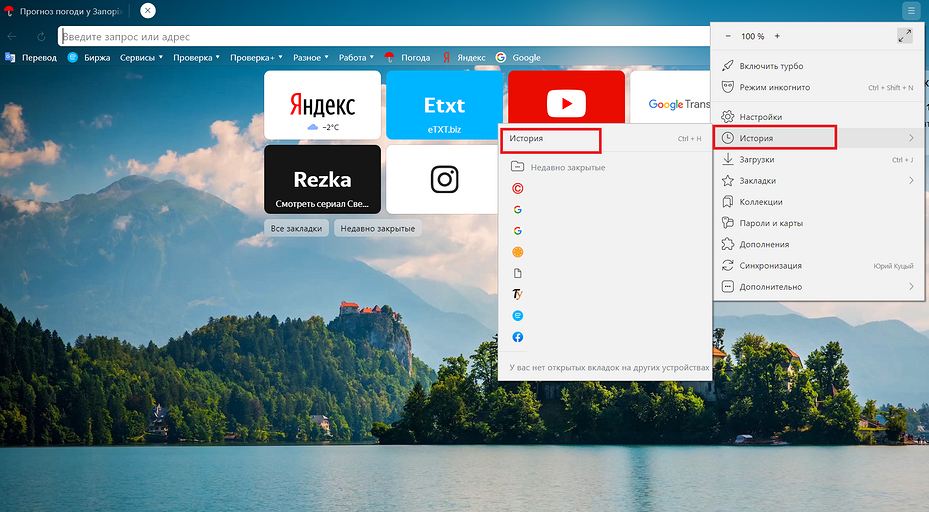Expand Дополнительно submenu chevron
Screen dimensions: 929x512
[x=911, y=287]
